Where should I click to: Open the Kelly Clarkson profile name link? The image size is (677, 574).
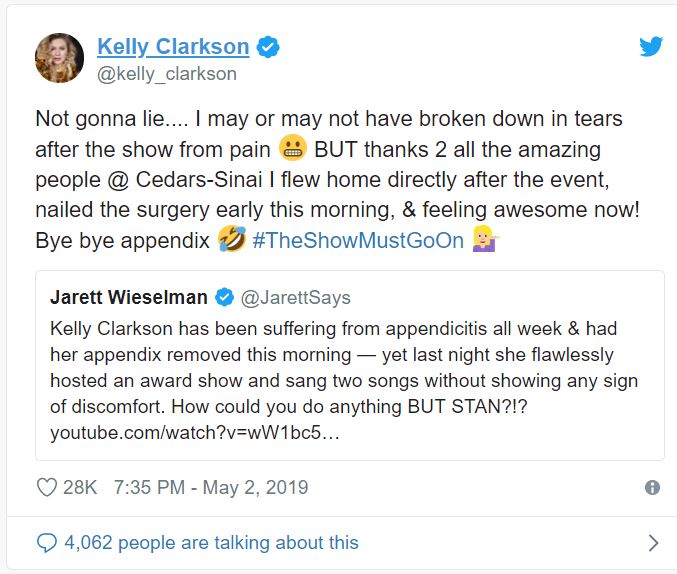tap(173, 46)
